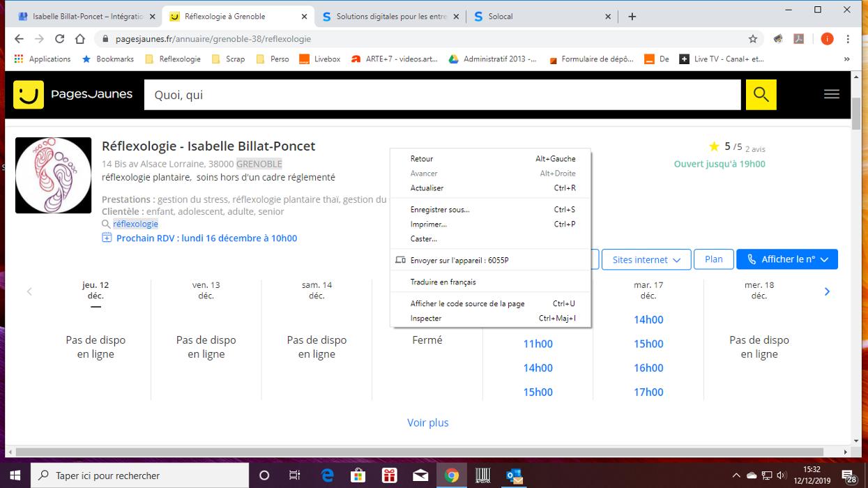Click the browser home icon
The image size is (868, 488).
[x=80, y=39]
